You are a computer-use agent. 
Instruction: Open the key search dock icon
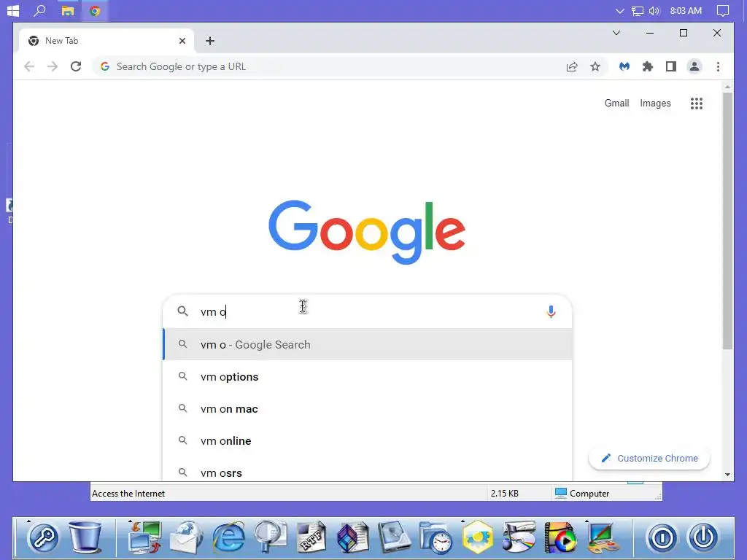(x=43, y=538)
